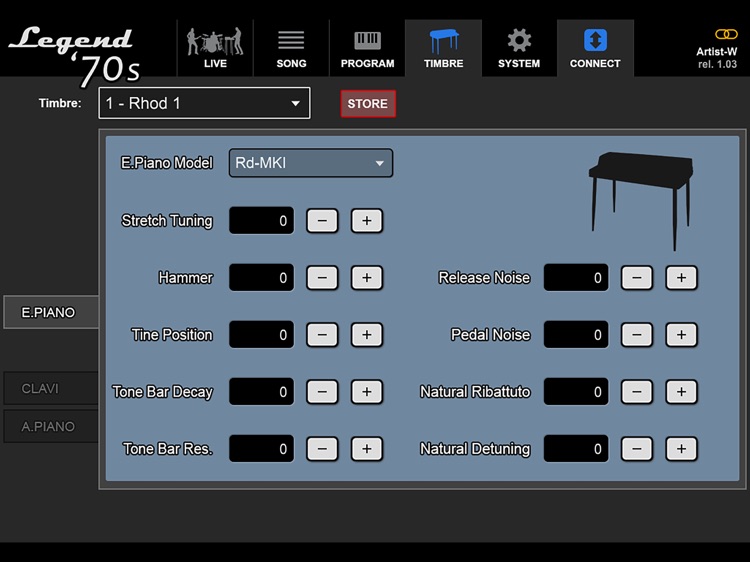Viewport: 750px width, 562px height.
Task: Increase Natural Ribattuto value
Action: pyautogui.click(x=682, y=392)
